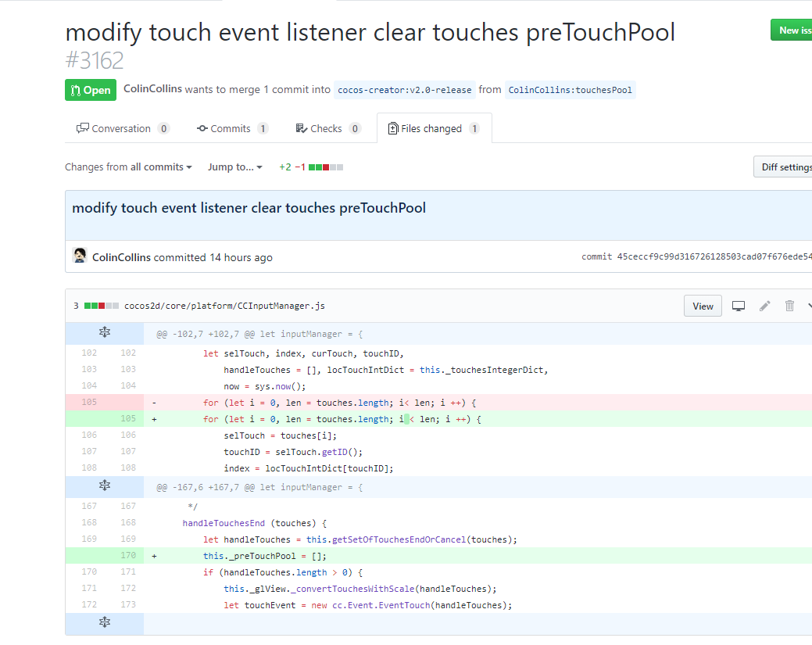812x645 pixels.
Task: Click the Commits tab count badge 1
Action: (x=263, y=128)
